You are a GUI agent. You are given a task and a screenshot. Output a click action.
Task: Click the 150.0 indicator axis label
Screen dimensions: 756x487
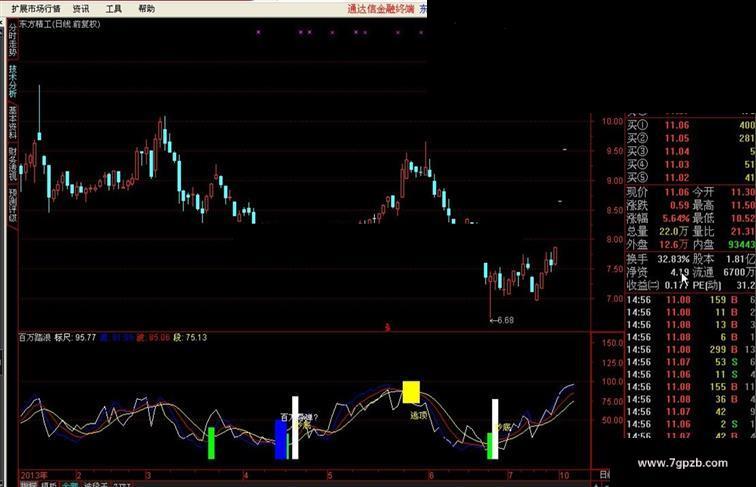coord(612,343)
